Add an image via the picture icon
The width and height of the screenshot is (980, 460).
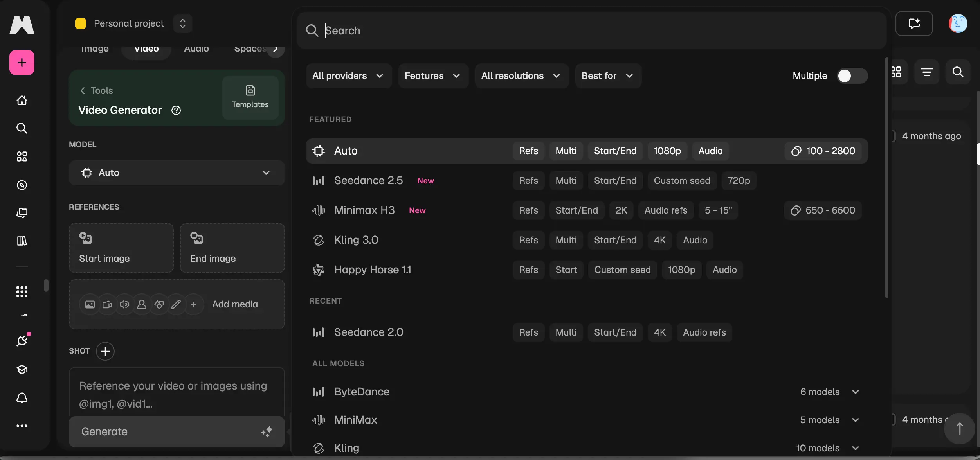point(90,304)
